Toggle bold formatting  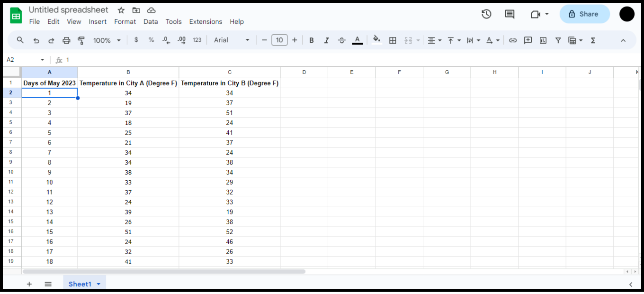312,40
